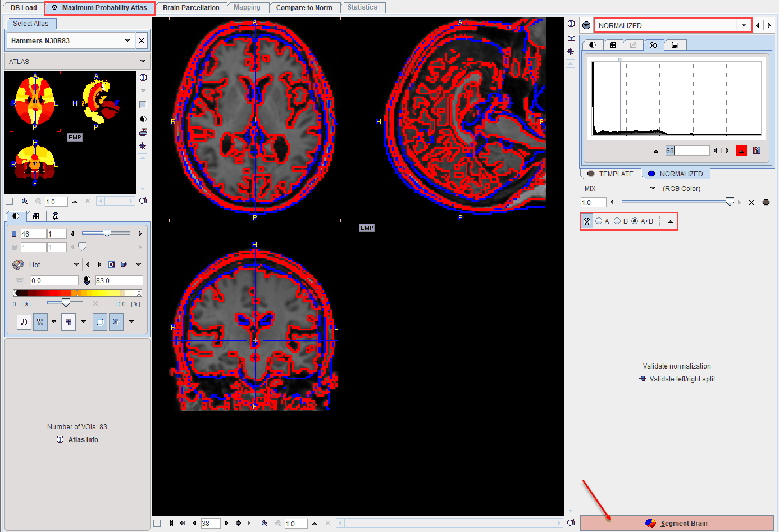
Task: Toggle checkbox below the atlas preview
Action: (9, 201)
